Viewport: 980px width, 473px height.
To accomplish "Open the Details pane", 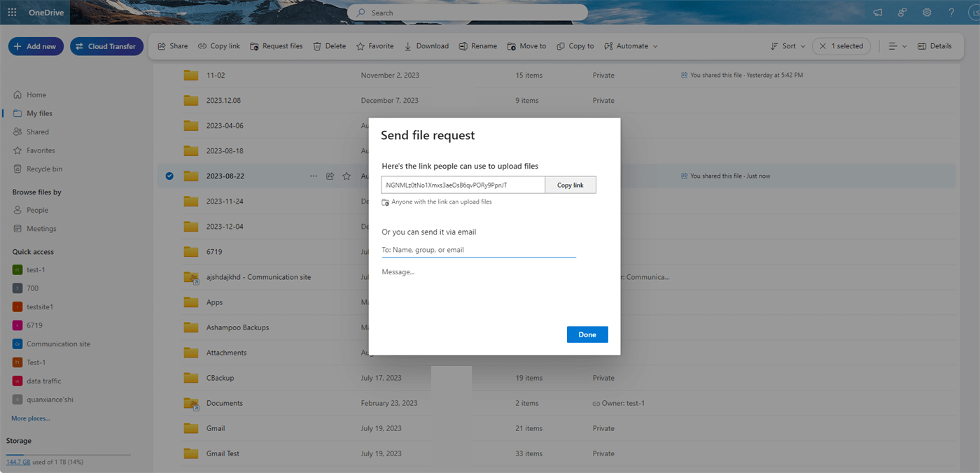I will (x=934, y=46).
